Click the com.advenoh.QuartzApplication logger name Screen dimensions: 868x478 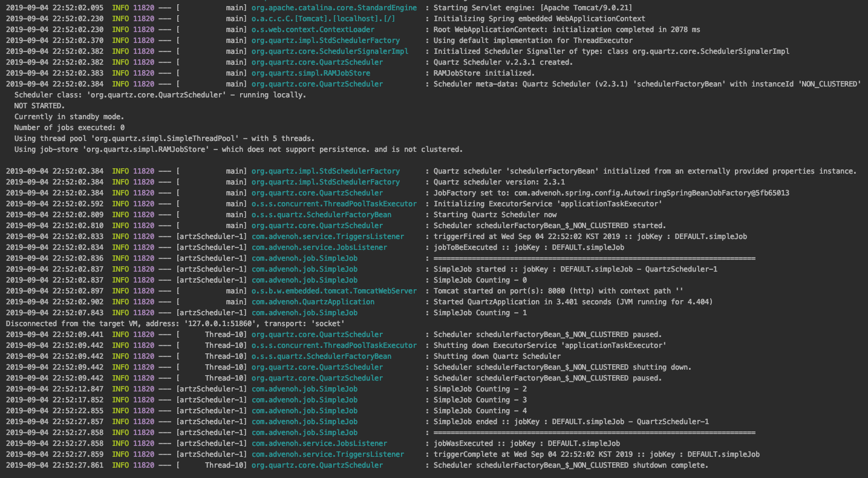point(313,302)
